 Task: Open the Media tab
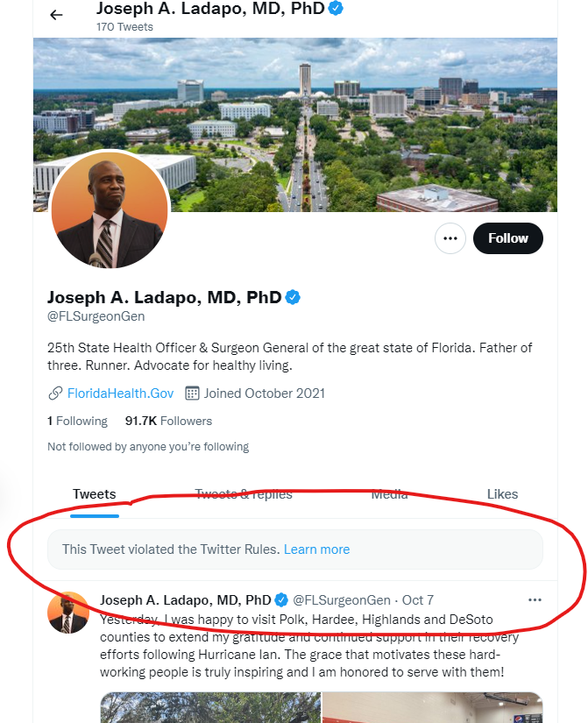[389, 494]
